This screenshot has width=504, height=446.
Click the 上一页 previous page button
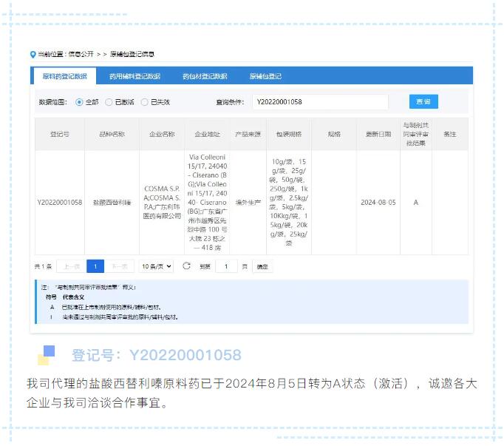pos(72,266)
